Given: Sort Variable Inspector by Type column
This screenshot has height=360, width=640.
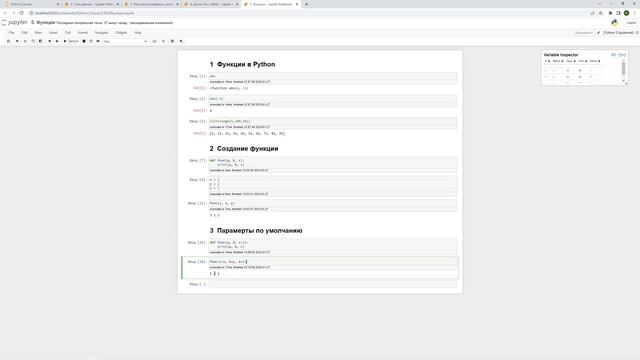Looking at the screenshot, I should point(571,61).
